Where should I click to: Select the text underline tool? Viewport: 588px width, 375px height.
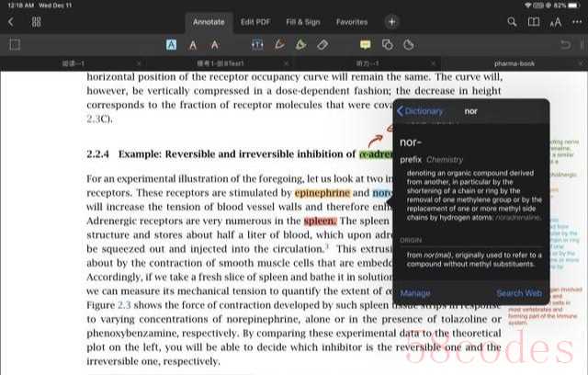[193, 45]
